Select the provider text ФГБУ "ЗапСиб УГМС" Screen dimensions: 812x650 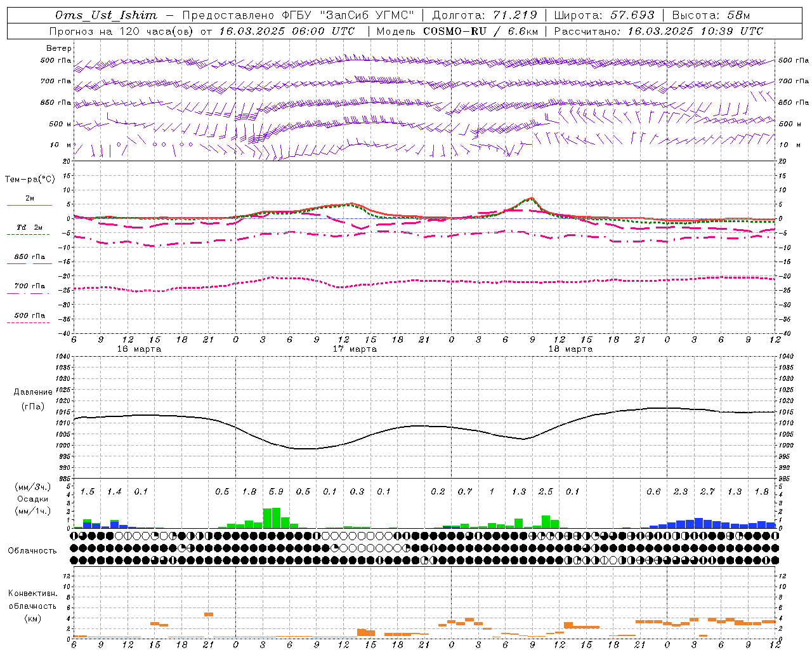(347, 15)
